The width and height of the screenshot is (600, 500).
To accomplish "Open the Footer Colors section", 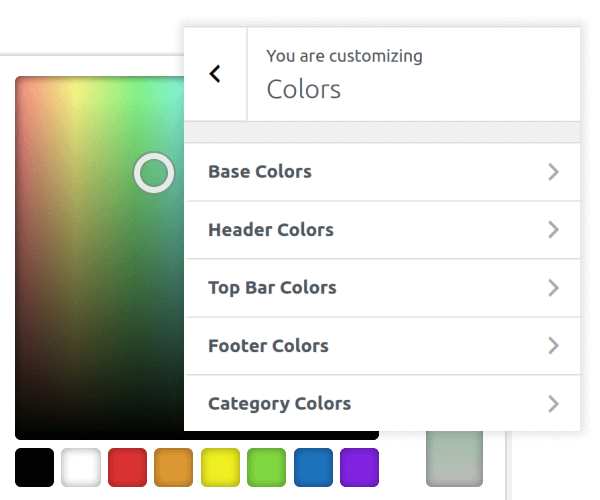I will [382, 346].
